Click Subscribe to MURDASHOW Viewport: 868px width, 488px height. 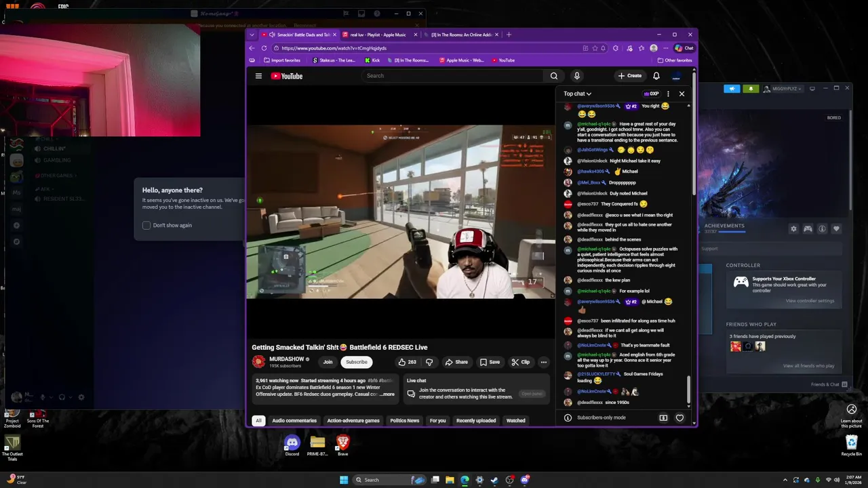tap(356, 362)
